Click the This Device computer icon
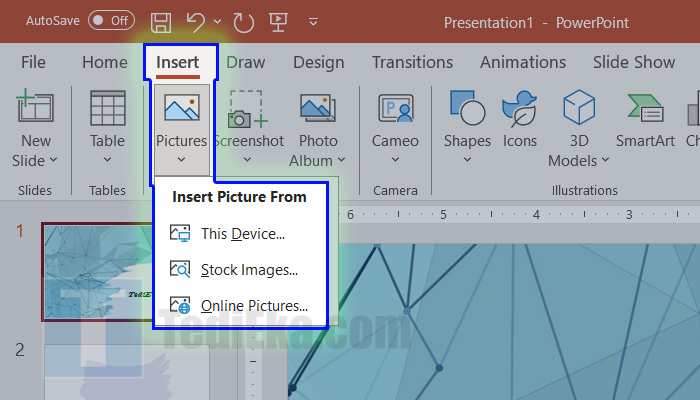Screen dimensions: 700x400 pos(180,233)
